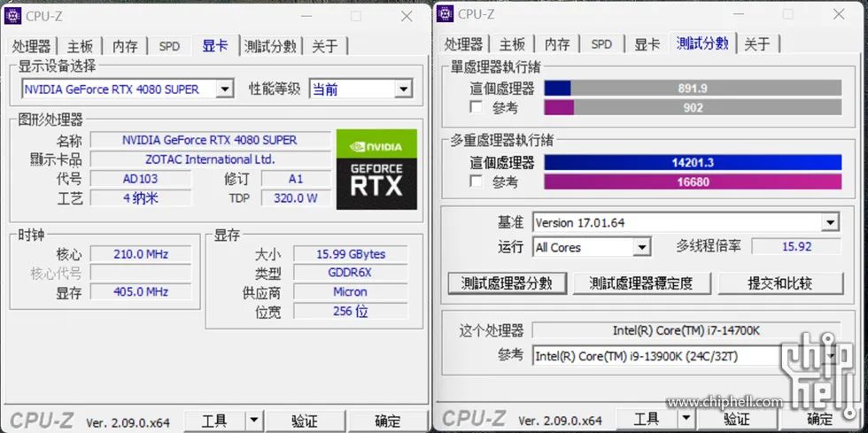The height and width of the screenshot is (433, 868).
Task: Click the AD103 code name field
Action: click(x=141, y=179)
